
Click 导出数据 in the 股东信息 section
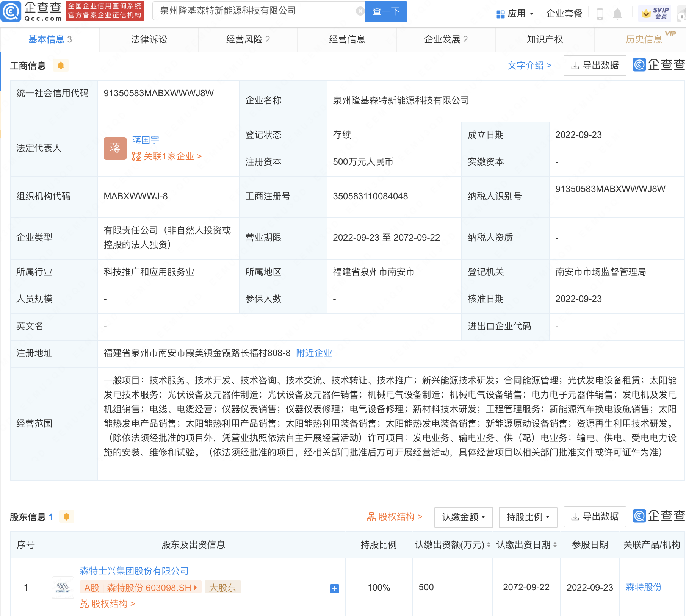click(595, 517)
